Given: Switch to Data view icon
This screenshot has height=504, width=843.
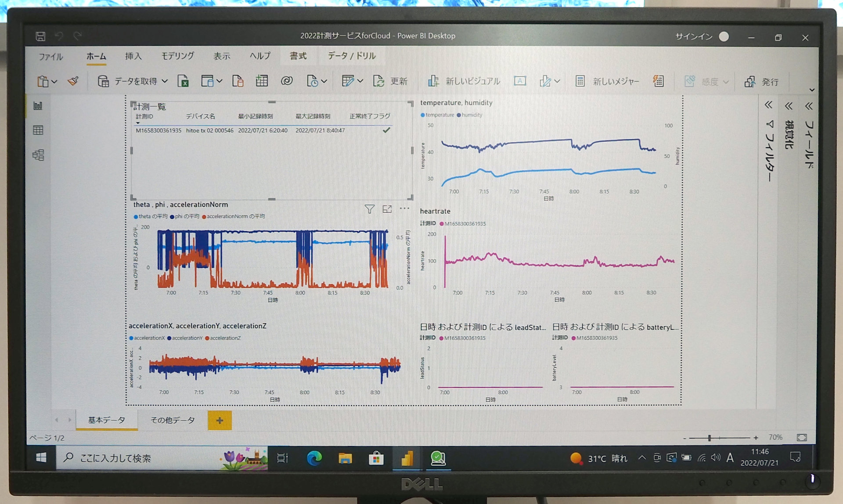Looking at the screenshot, I should pos(38,130).
